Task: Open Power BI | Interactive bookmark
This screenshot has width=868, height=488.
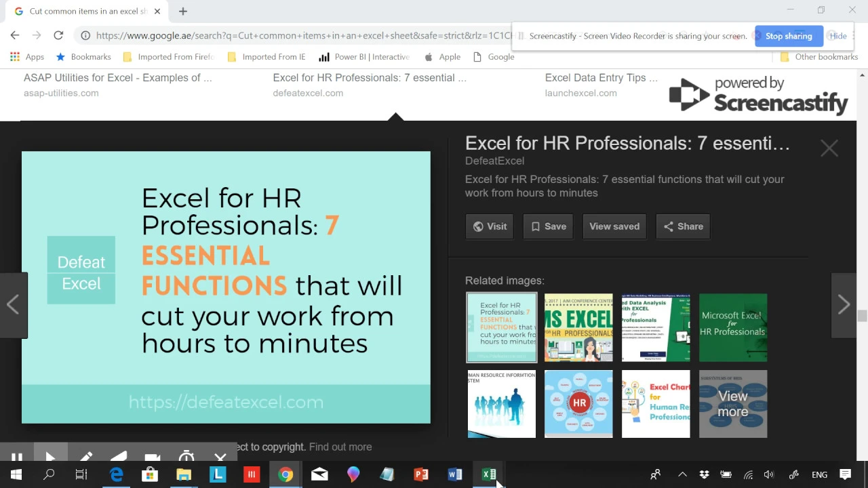Action: (x=364, y=57)
